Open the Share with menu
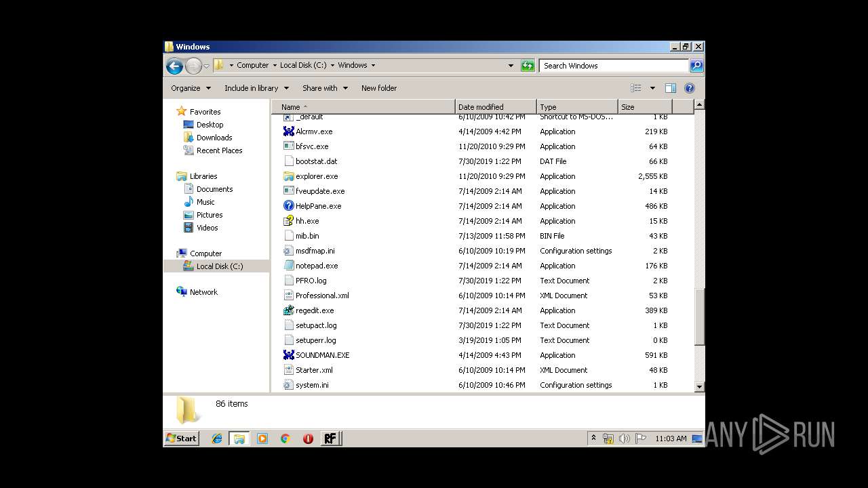This screenshot has width=868, height=488. click(x=325, y=88)
